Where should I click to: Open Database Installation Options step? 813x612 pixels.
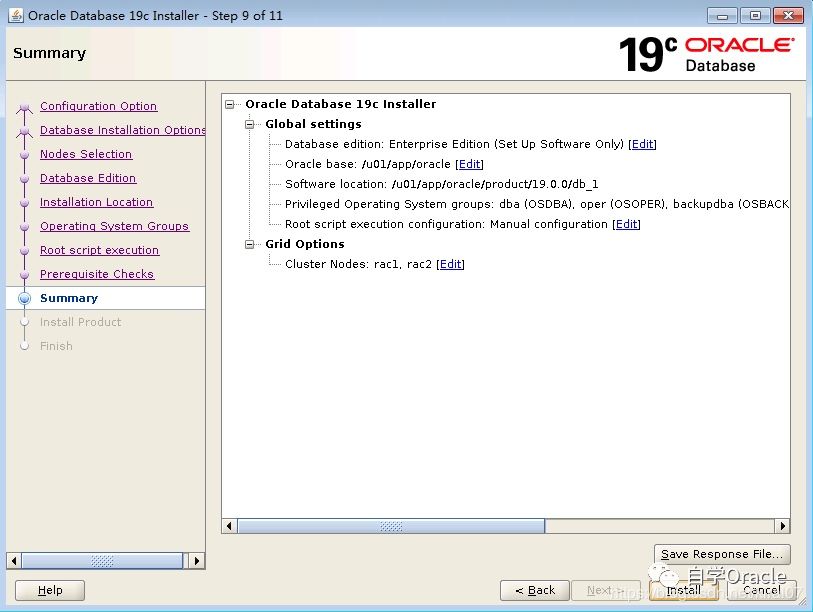[x=122, y=130]
